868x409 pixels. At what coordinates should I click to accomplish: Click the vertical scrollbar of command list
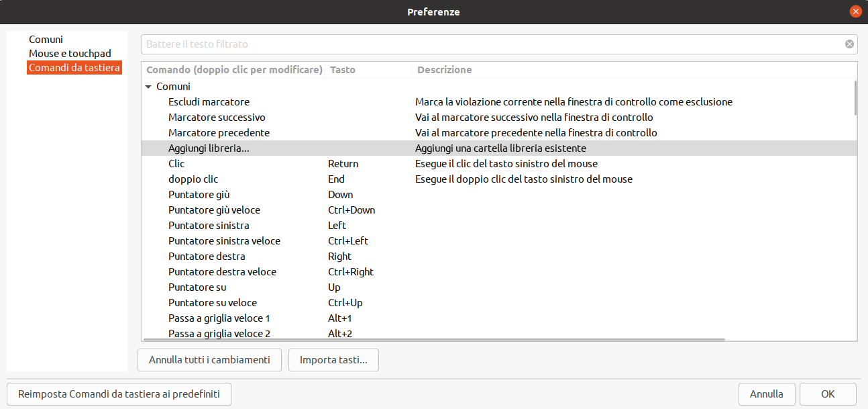point(855,98)
